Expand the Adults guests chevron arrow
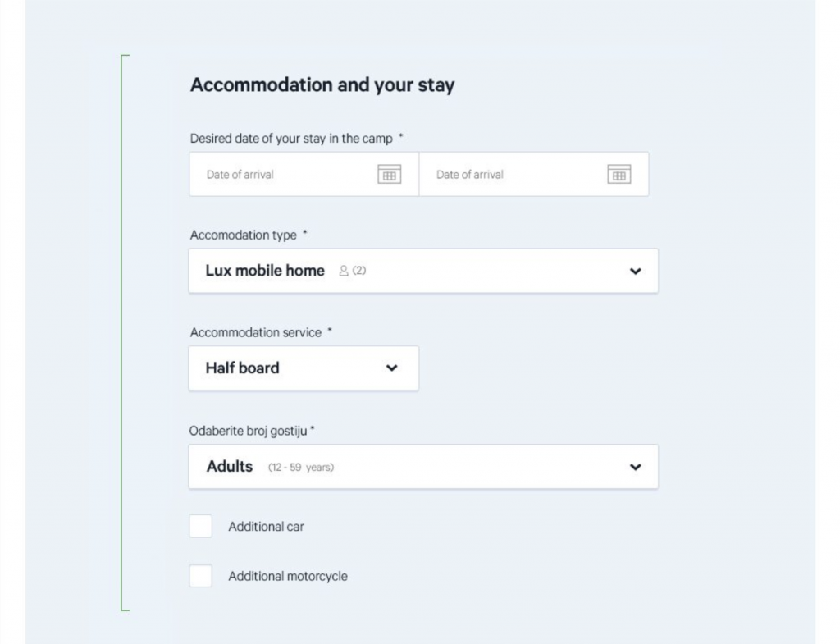Screen dimensions: 840x644 (x=635, y=467)
